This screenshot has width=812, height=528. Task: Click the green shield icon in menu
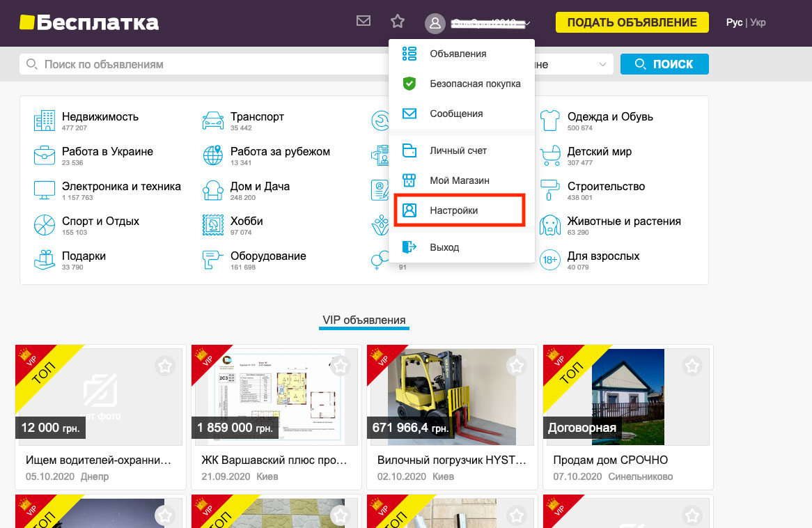pos(409,84)
